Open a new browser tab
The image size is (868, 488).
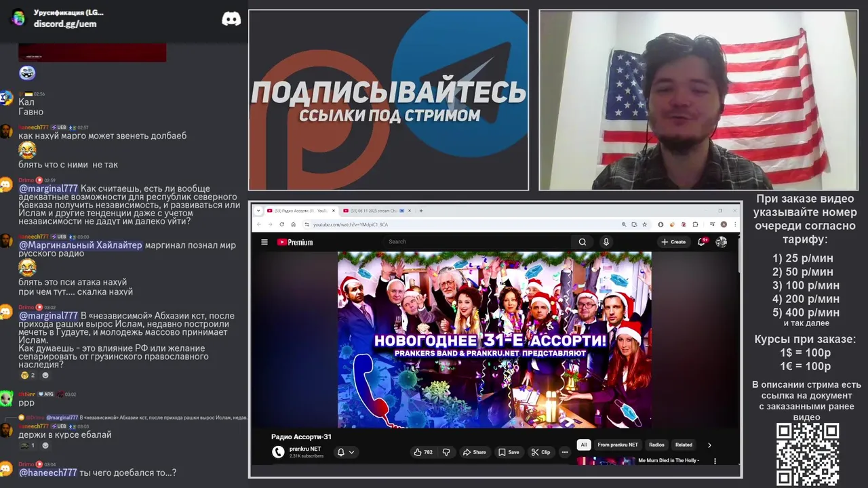(421, 211)
